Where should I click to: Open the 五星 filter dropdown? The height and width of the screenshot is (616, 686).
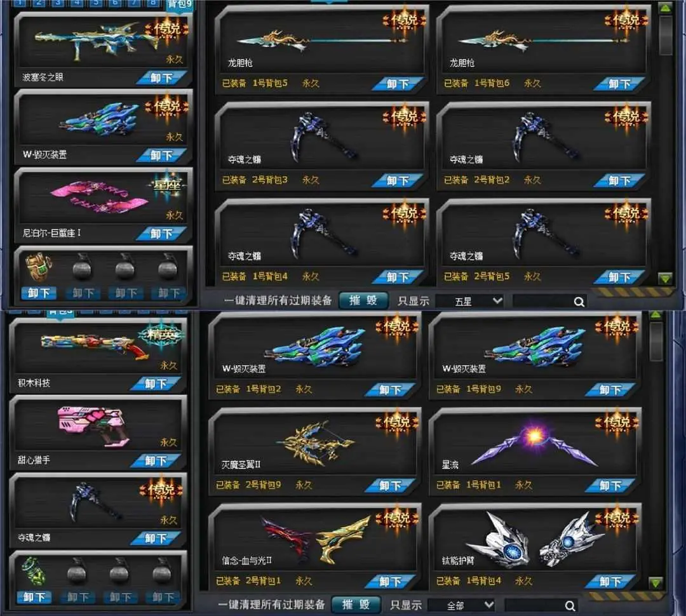coord(470,302)
